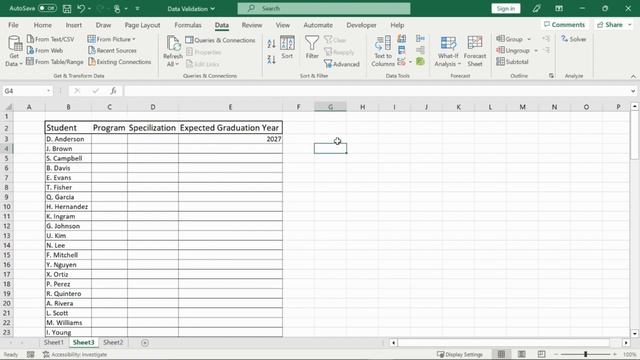Open the Home tab
The height and width of the screenshot is (360, 640).
pyautogui.click(x=42, y=25)
